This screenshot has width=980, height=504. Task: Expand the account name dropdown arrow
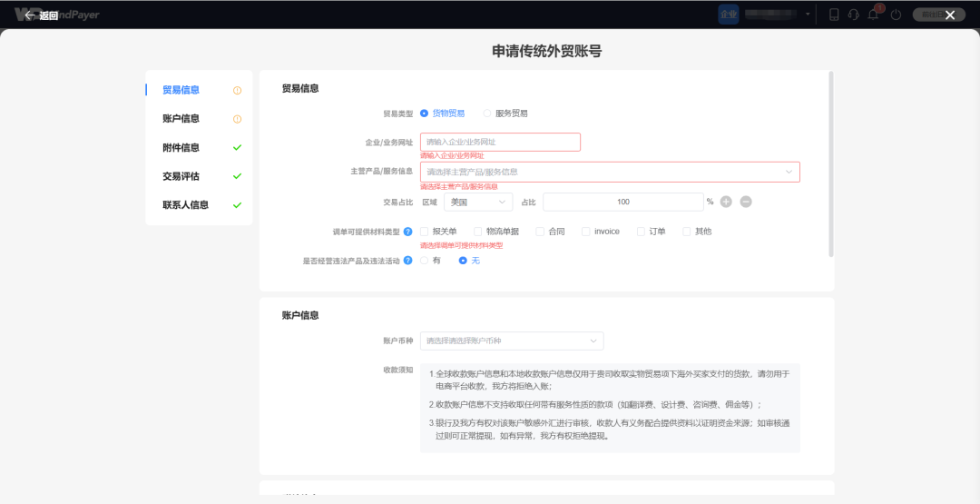click(x=808, y=15)
